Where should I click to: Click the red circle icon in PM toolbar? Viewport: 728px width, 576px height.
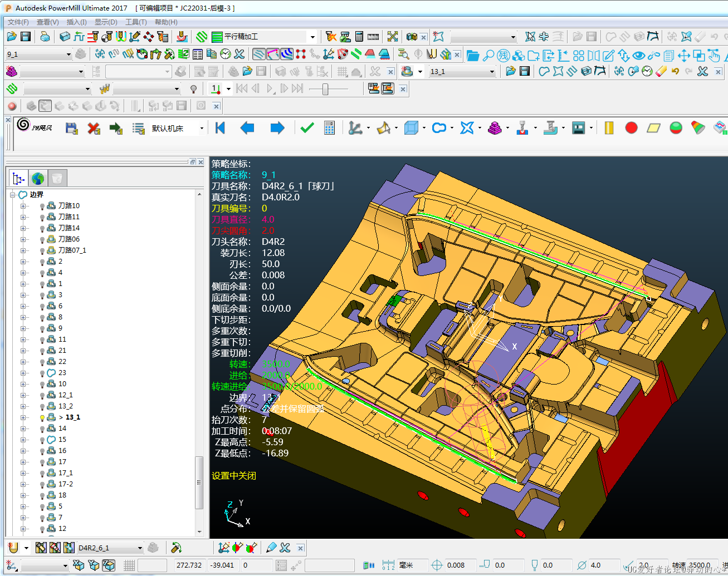[x=631, y=128]
